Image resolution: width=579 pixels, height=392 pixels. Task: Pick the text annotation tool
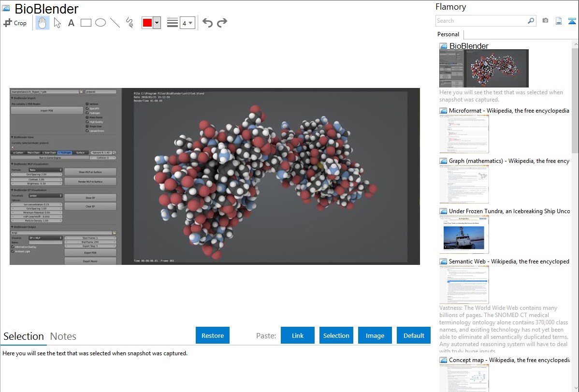click(71, 23)
